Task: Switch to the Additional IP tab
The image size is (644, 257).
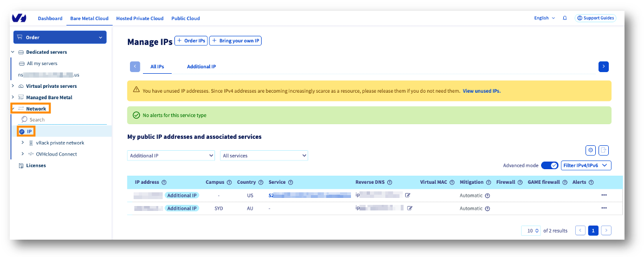Action: click(x=201, y=67)
